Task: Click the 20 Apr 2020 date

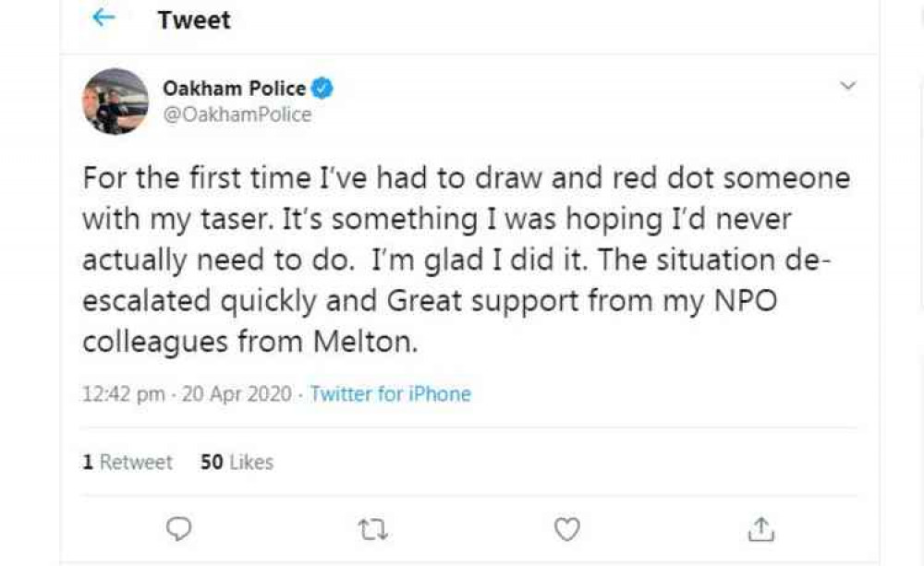Action: 237,393
